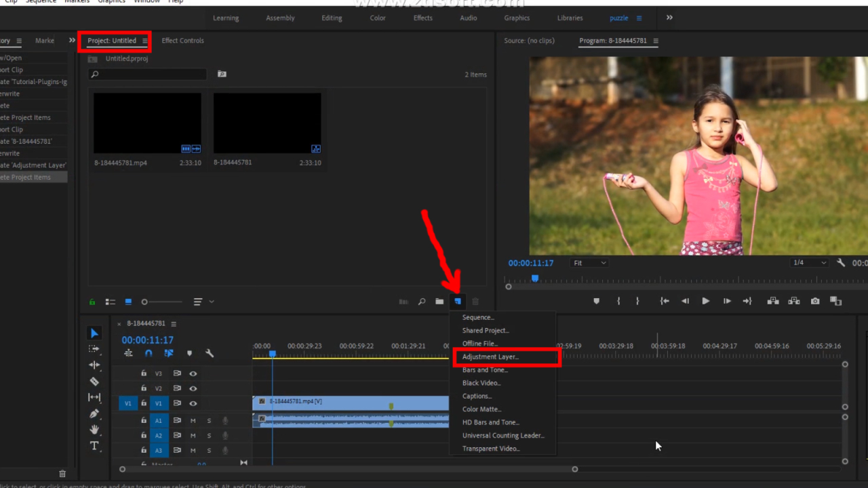Click Mark Out button
The height and width of the screenshot is (488, 868).
pos(637,301)
